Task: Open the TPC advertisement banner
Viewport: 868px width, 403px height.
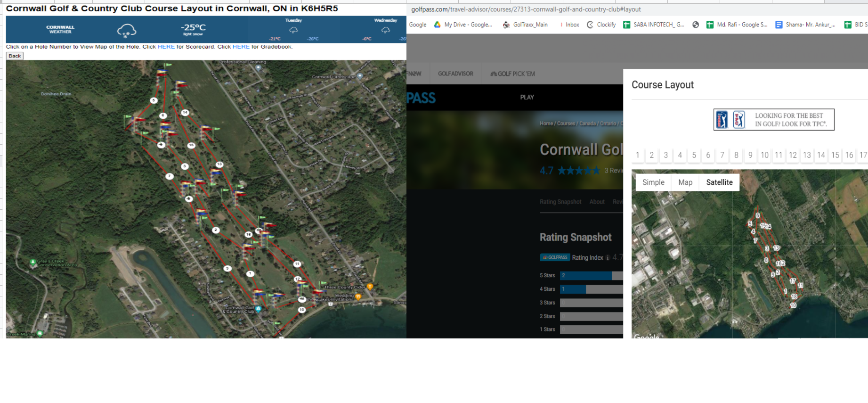Action: tap(774, 120)
